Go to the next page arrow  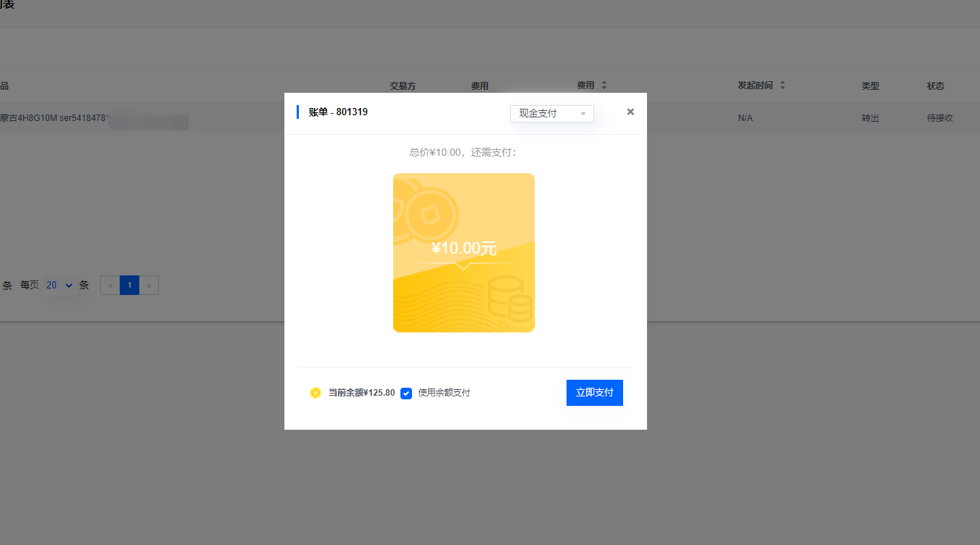point(149,286)
